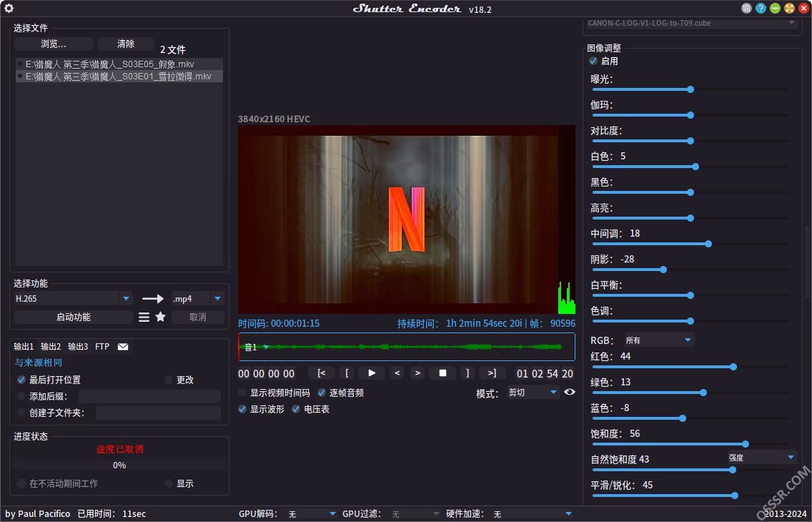The width and height of the screenshot is (812, 522).
Task: Open the settings gear icon
Action: 9,9
